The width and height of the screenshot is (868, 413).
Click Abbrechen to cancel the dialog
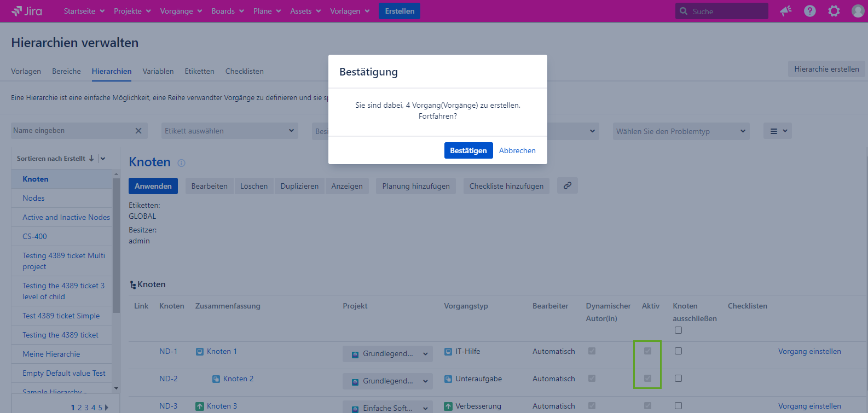[517, 150]
